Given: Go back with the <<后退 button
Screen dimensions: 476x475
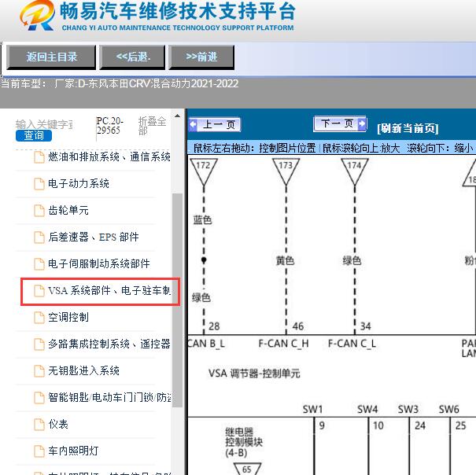Looking at the screenshot, I should (132, 57).
